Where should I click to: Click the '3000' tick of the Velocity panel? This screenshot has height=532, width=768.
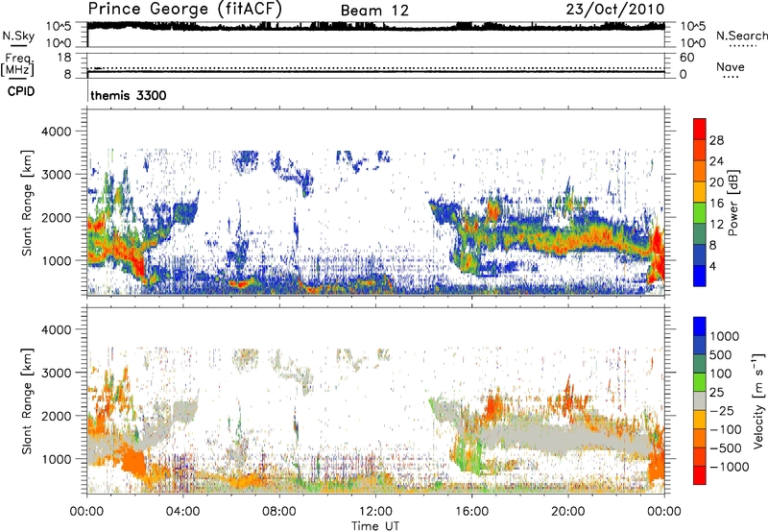[56, 373]
